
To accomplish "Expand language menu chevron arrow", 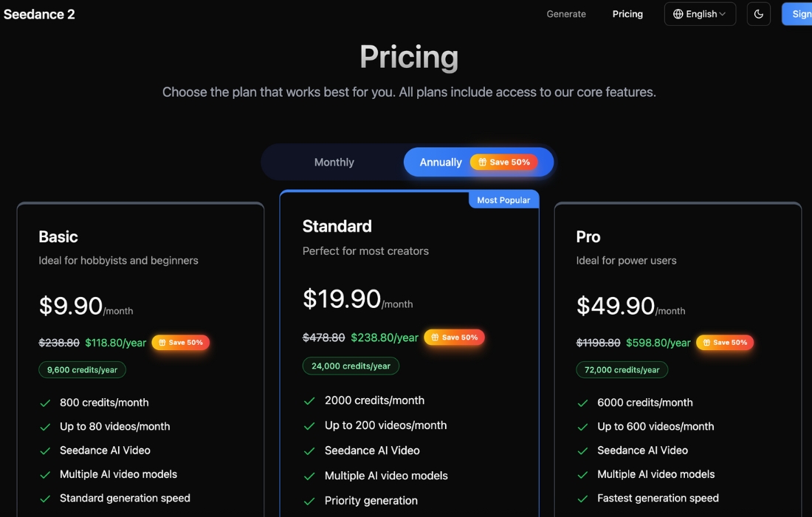I will [723, 14].
